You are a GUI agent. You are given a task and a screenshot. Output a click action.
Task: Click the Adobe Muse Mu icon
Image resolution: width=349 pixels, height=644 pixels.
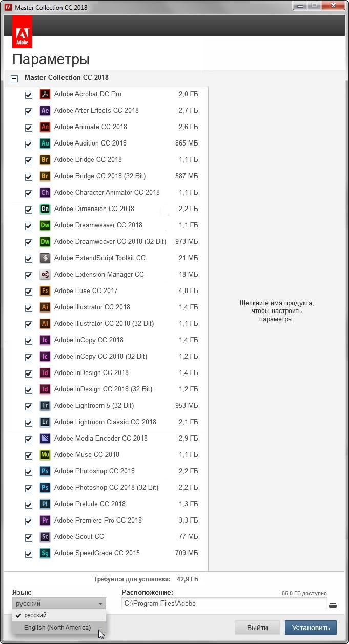[x=45, y=455]
